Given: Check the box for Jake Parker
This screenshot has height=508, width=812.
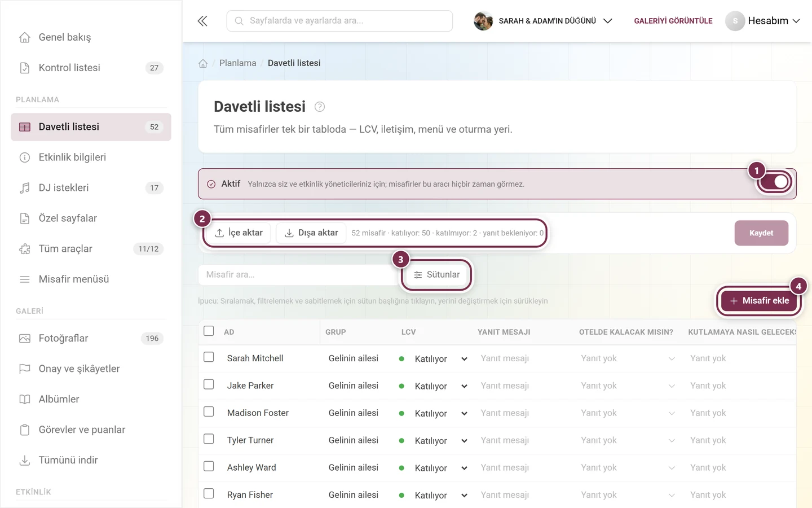Looking at the screenshot, I should click(209, 384).
